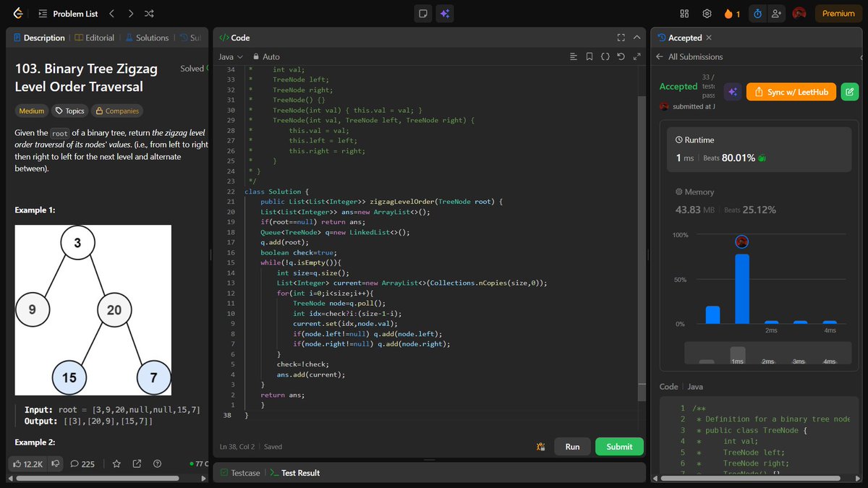Open the settings gear icon
Screen dimensions: 868x488
(x=707, y=14)
